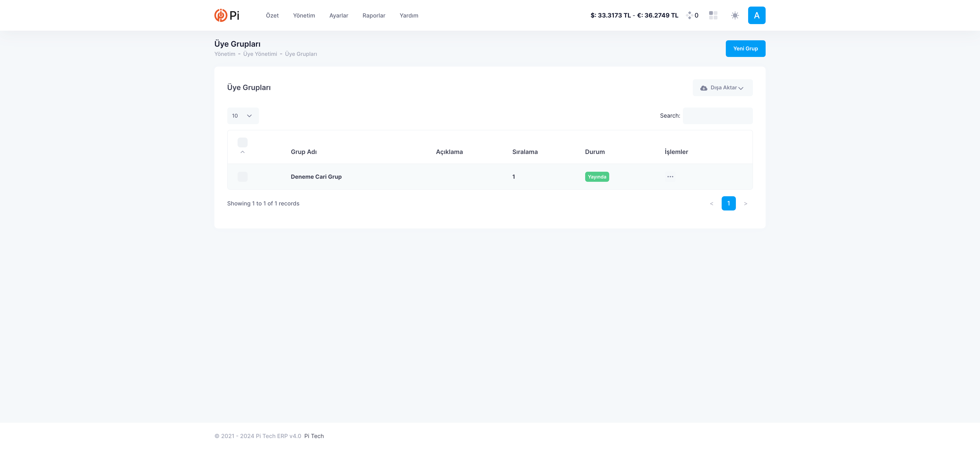Click the Yayında status badge

point(597,177)
